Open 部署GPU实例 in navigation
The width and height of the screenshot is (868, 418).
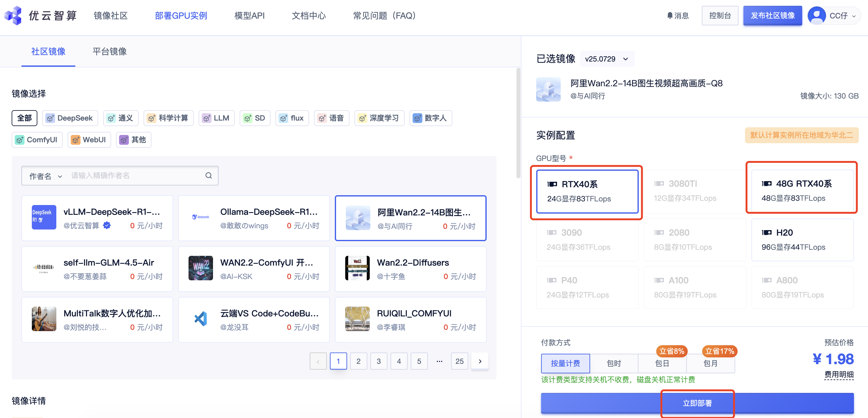(x=181, y=16)
